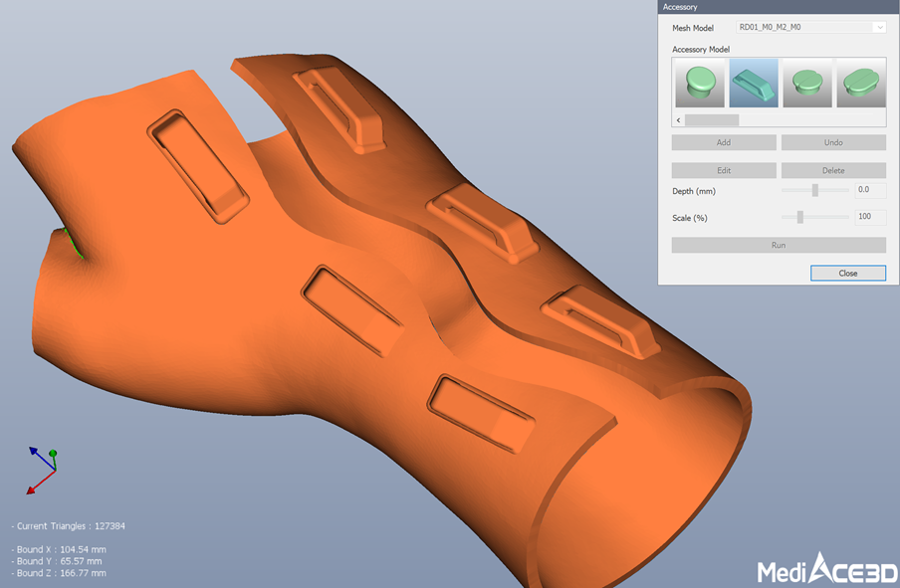Select the rectangular strap loop accessory model
This screenshot has width=900, height=588.
click(x=754, y=83)
